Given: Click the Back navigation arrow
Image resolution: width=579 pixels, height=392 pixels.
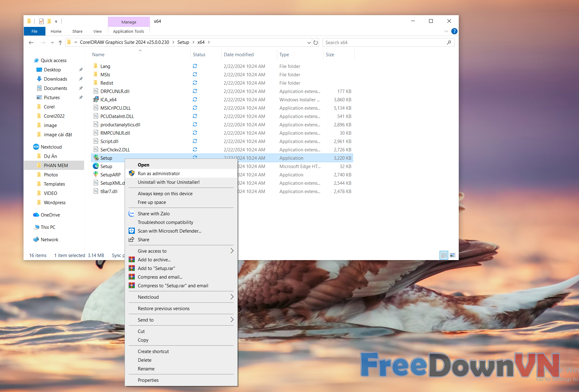Looking at the screenshot, I should coord(31,43).
